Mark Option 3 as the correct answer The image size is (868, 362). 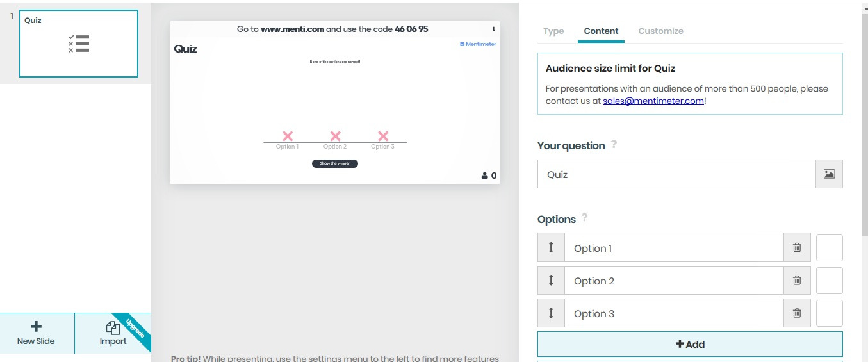[829, 313]
